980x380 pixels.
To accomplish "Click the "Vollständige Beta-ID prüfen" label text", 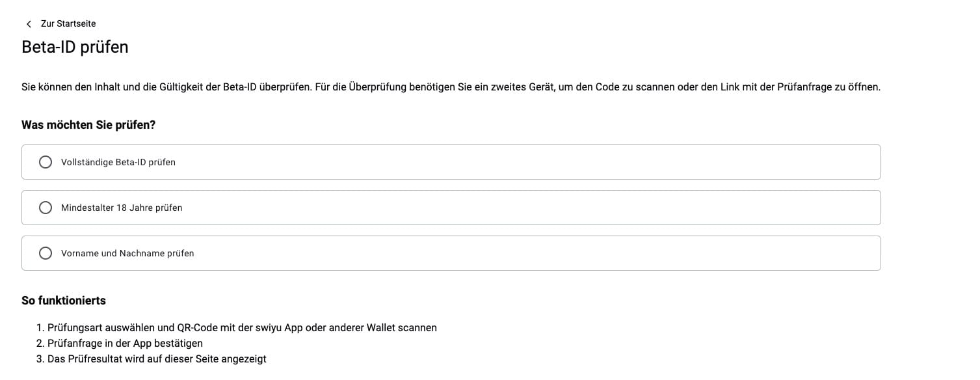I will coord(118,162).
